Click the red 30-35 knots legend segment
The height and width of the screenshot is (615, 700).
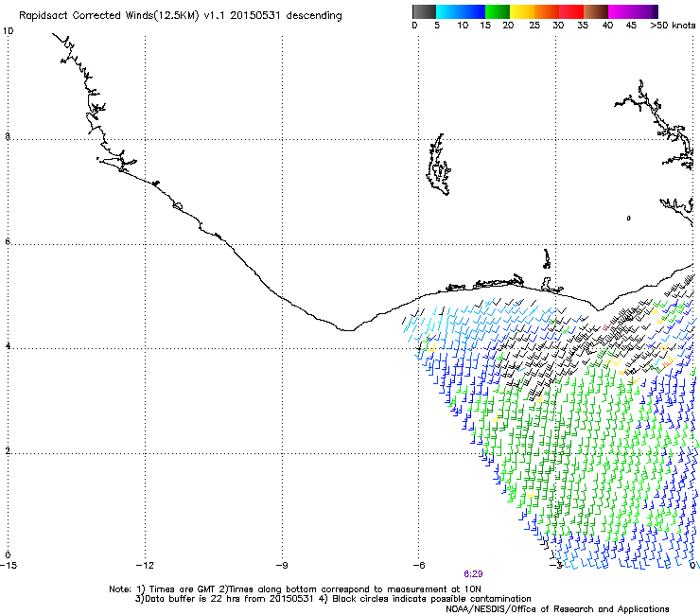tap(571, 11)
